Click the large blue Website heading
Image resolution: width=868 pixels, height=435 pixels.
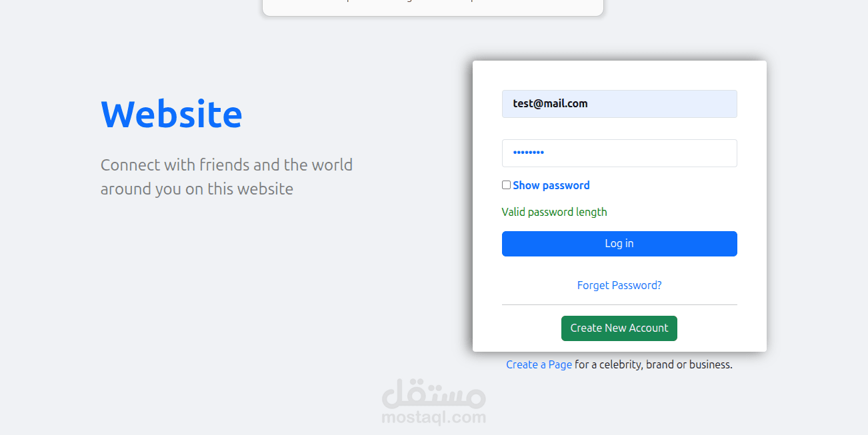click(x=171, y=114)
